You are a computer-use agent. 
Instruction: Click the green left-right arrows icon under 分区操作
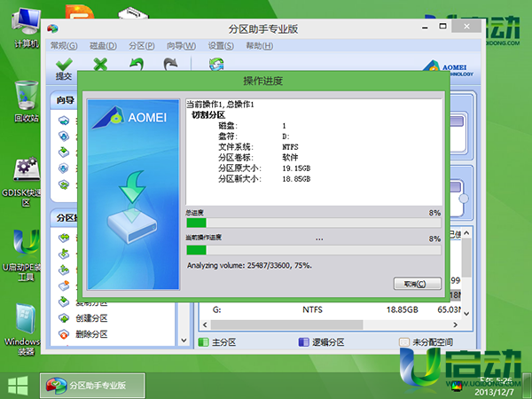tap(64, 238)
